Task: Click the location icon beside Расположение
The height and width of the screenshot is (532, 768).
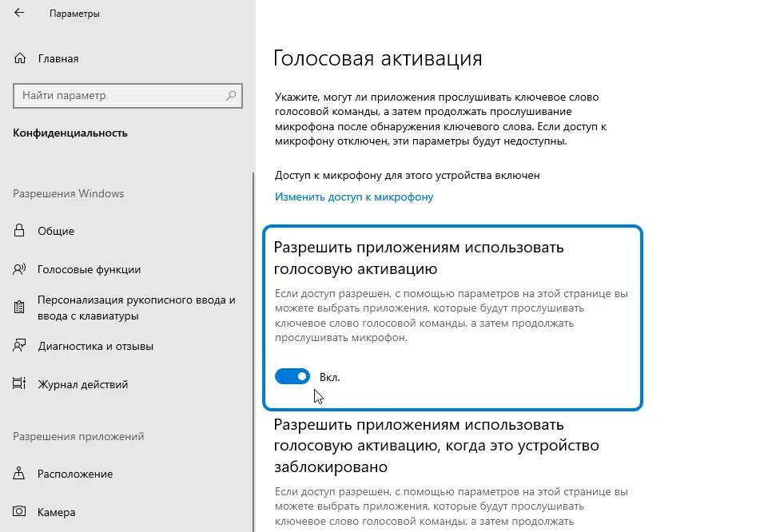Action: pos(19,473)
